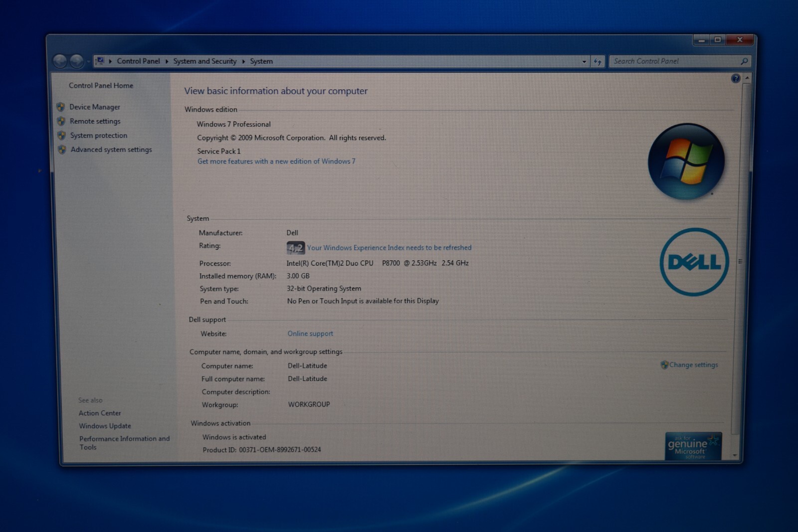Go to System and Security breadcrumb
Image resolution: width=798 pixels, height=532 pixels.
pyautogui.click(x=204, y=61)
